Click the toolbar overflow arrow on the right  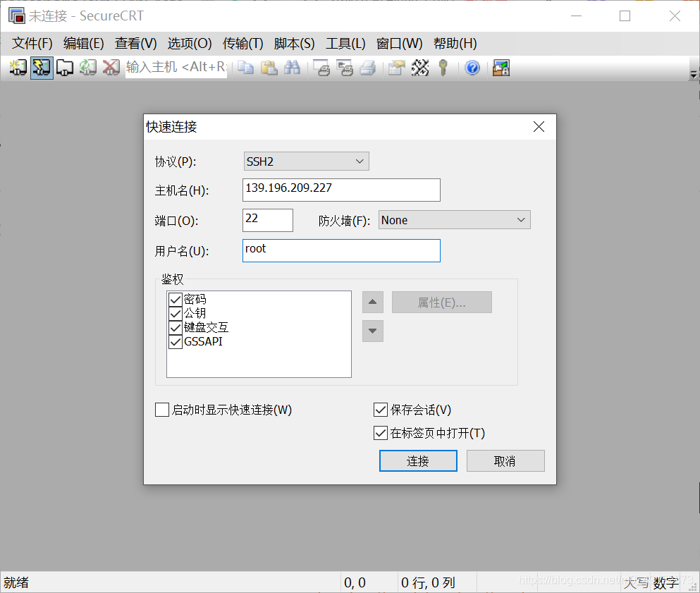(x=693, y=73)
